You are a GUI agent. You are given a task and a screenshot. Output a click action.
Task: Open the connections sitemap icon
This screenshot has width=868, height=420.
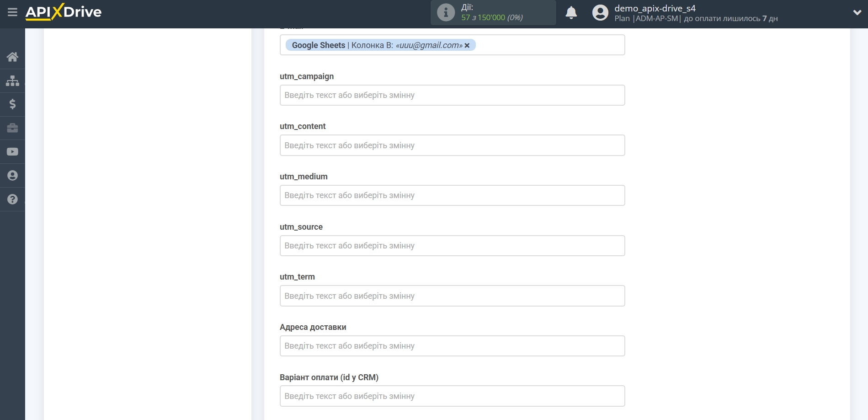coord(12,81)
